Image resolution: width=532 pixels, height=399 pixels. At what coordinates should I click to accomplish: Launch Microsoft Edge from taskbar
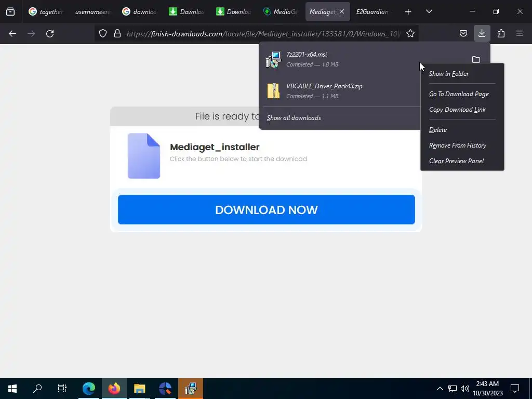tap(89, 389)
